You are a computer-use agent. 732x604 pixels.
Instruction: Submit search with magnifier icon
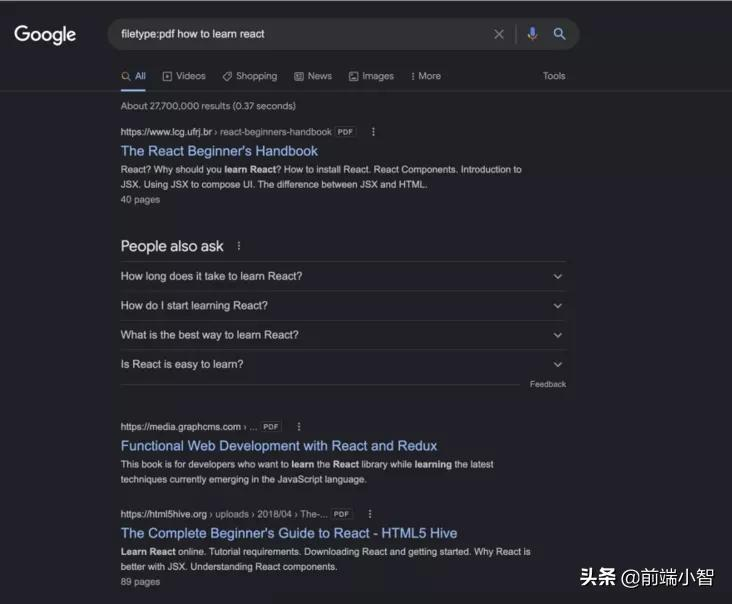point(559,34)
